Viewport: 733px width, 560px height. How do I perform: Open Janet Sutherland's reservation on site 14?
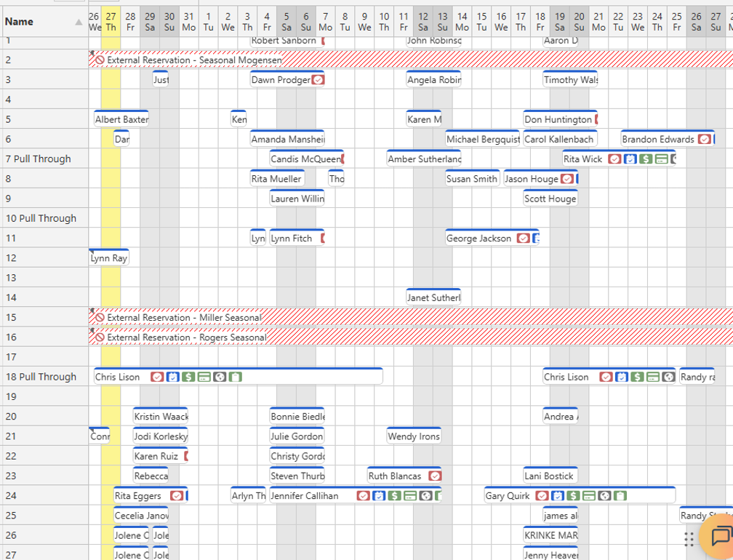(x=434, y=297)
